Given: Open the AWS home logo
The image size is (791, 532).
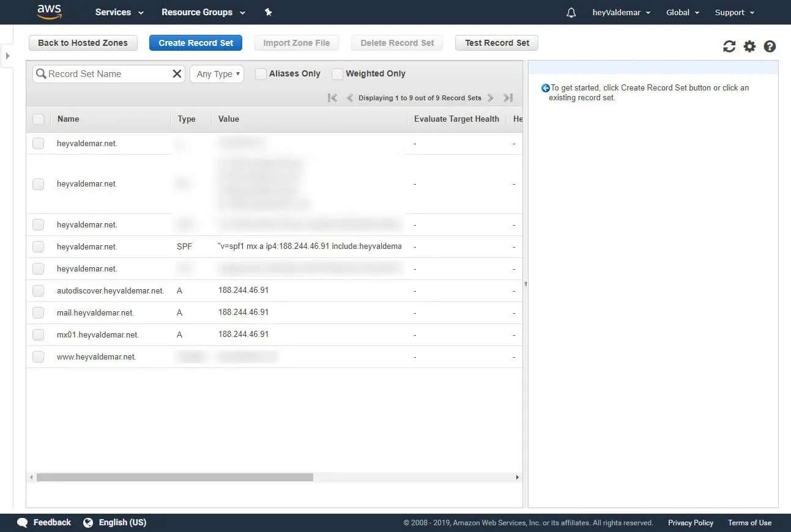Looking at the screenshot, I should pyautogui.click(x=49, y=12).
